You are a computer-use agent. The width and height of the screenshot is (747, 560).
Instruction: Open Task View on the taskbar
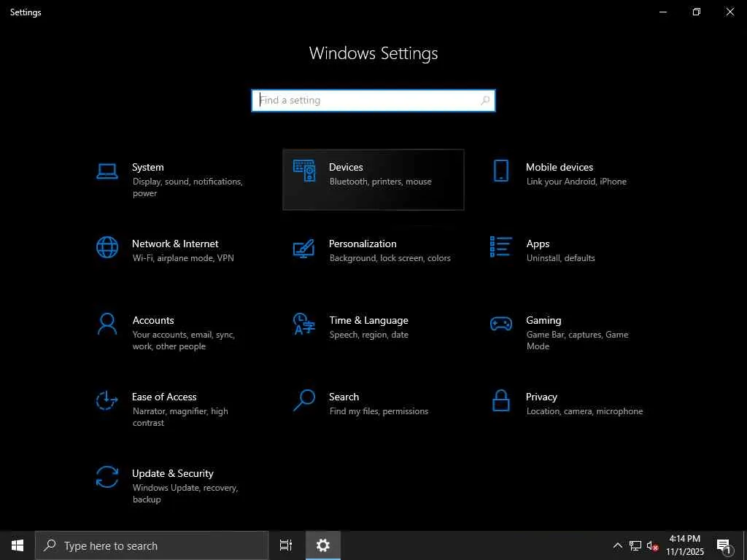coord(286,545)
